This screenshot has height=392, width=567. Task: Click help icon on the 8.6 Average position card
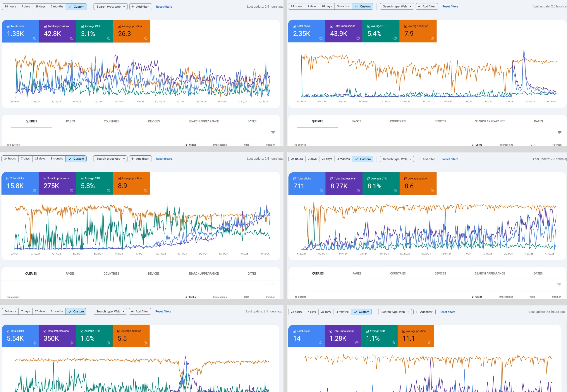point(432,191)
